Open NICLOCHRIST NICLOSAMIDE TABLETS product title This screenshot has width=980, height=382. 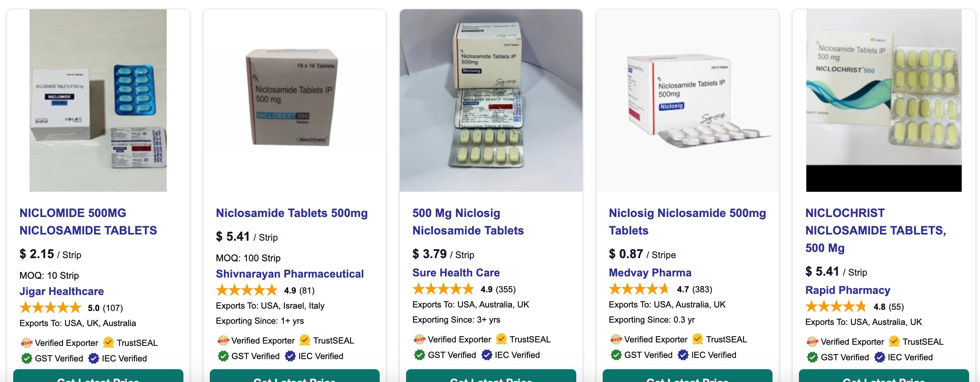coord(875,230)
